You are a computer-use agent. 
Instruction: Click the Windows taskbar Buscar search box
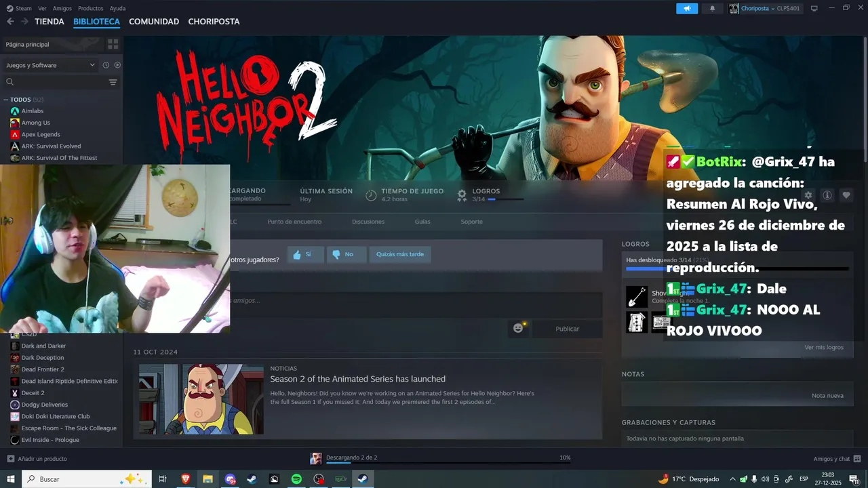87,479
